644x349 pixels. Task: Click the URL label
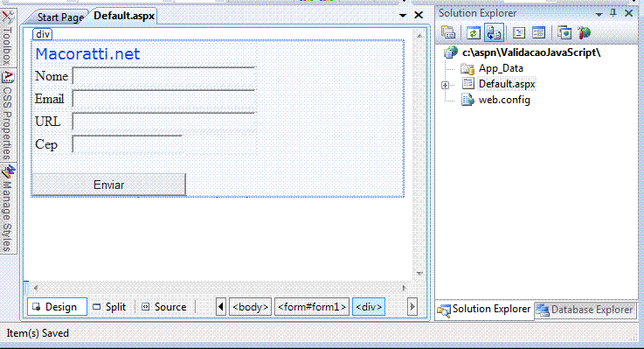(48, 122)
